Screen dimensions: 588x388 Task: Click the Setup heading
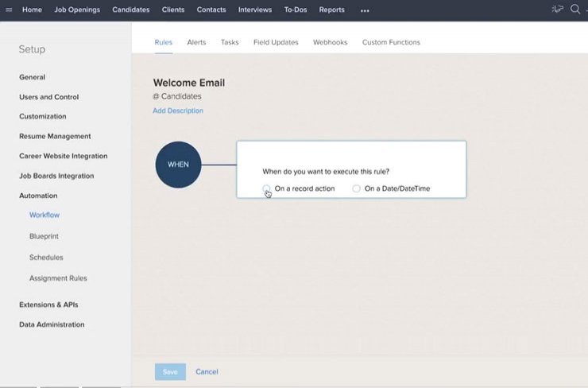[x=32, y=49]
